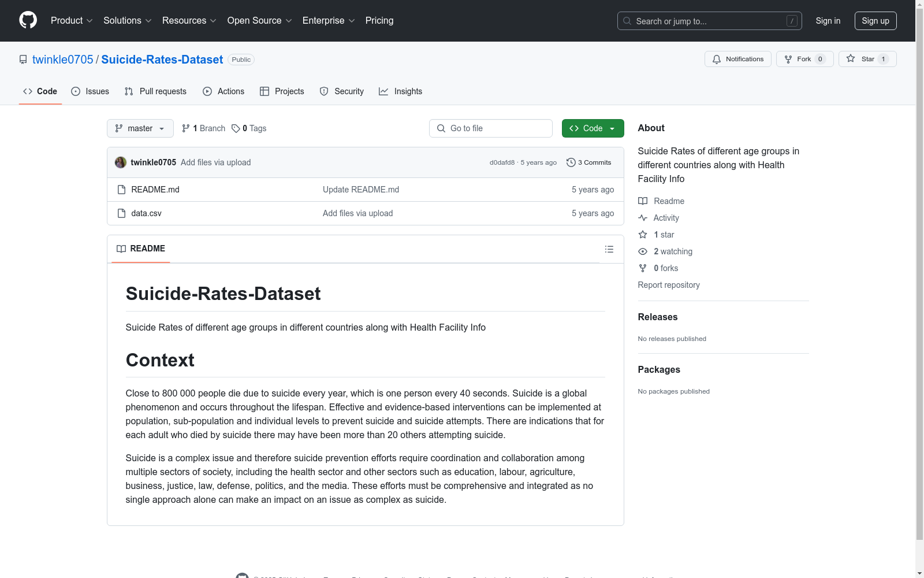
Task: Open the Releases heading link
Action: [x=658, y=317]
